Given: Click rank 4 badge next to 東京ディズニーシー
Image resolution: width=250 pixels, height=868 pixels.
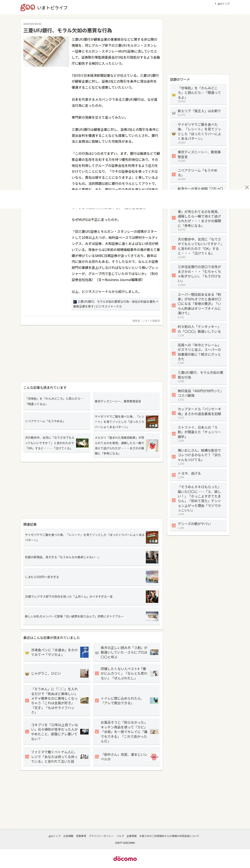Looking at the screenshot, I should coord(174,156).
